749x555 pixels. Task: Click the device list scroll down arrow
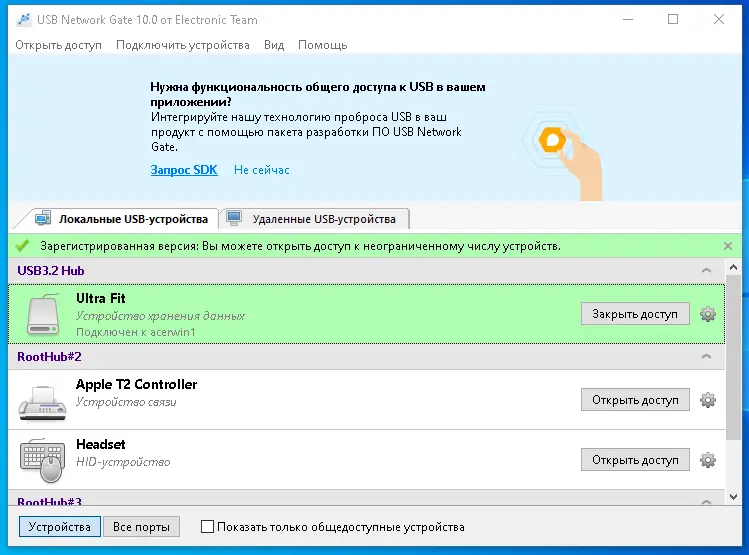(733, 497)
